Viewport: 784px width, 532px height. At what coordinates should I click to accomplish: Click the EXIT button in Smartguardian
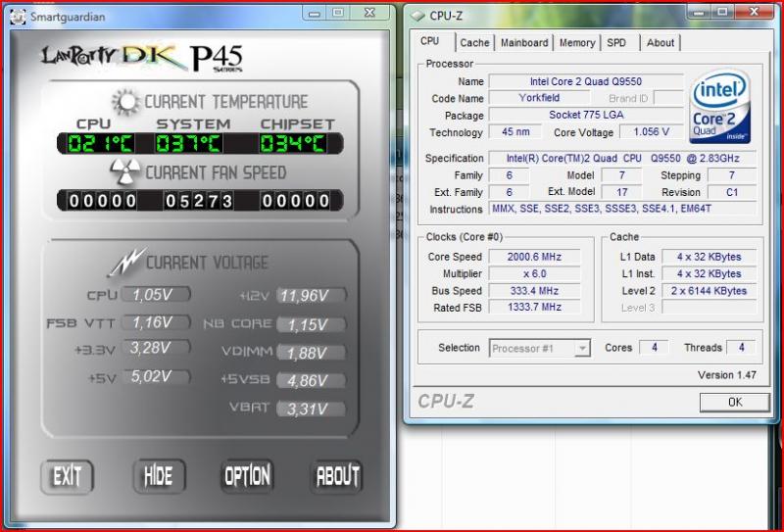pos(67,476)
